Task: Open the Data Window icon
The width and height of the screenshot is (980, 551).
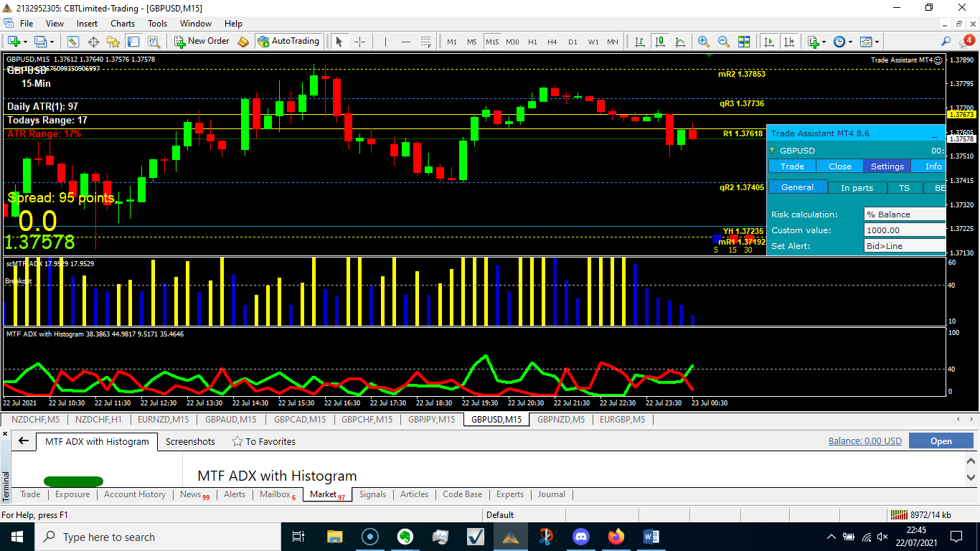Action: tap(94, 42)
